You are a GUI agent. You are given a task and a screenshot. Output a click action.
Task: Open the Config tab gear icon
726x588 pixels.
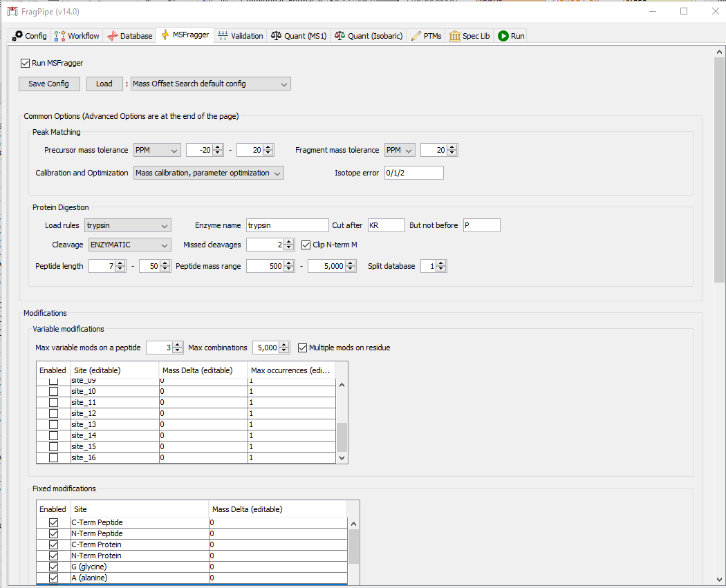tap(16, 35)
